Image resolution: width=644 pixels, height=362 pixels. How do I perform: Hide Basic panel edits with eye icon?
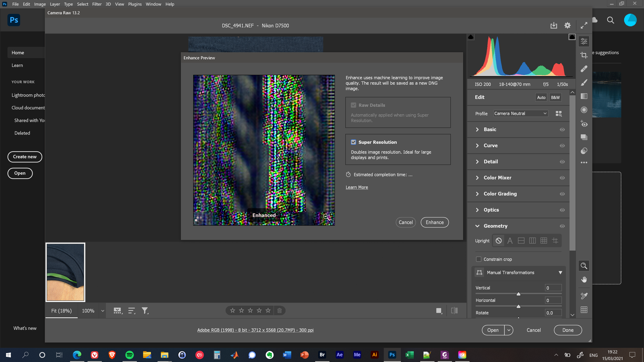(x=562, y=129)
